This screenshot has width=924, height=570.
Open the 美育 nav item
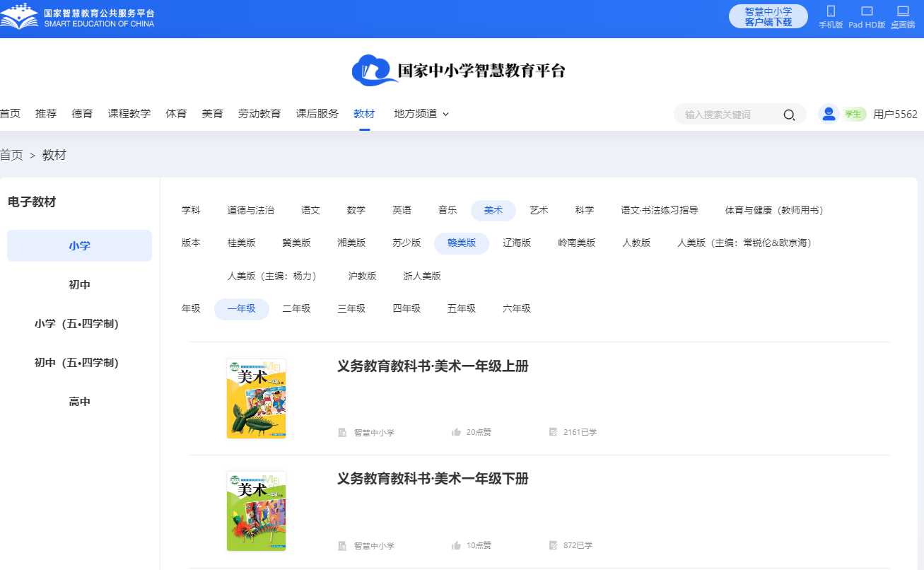[212, 114]
